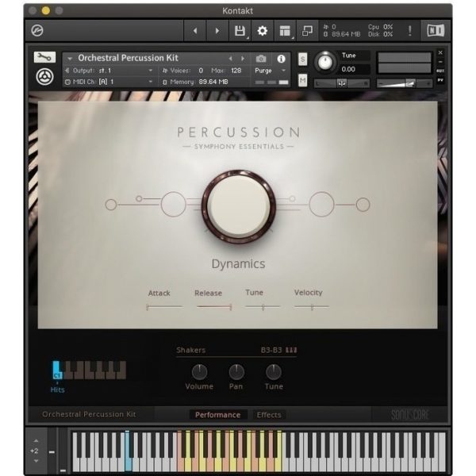Image resolution: width=476 pixels, height=476 pixels.
Task: Open snapshot view camera icon
Action: [x=261, y=58]
